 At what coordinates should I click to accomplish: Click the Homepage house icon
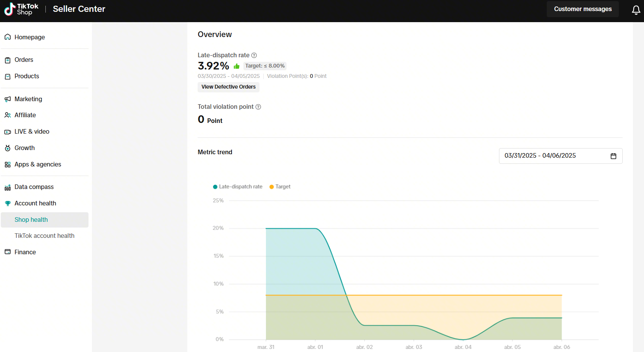pyautogui.click(x=8, y=37)
